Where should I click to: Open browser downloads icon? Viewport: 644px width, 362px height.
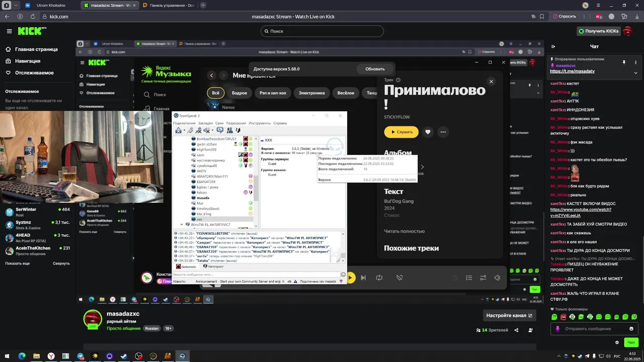pyautogui.click(x=636, y=16)
